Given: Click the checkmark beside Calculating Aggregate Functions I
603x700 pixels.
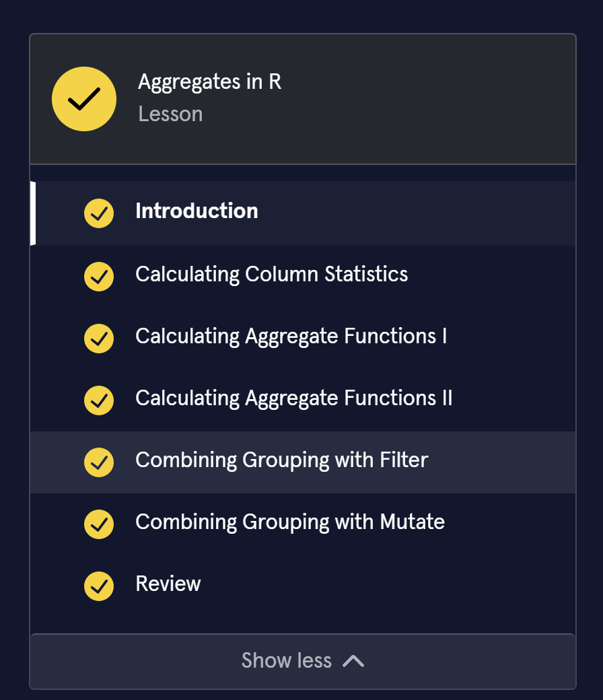Looking at the screenshot, I should [x=99, y=338].
